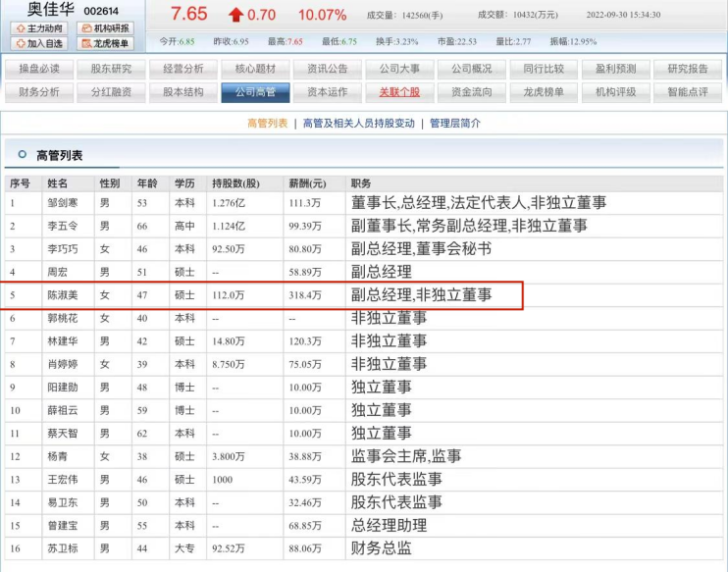This screenshot has width=728, height=572.
Task: Go to 资金流向 tab
Action: tap(472, 92)
